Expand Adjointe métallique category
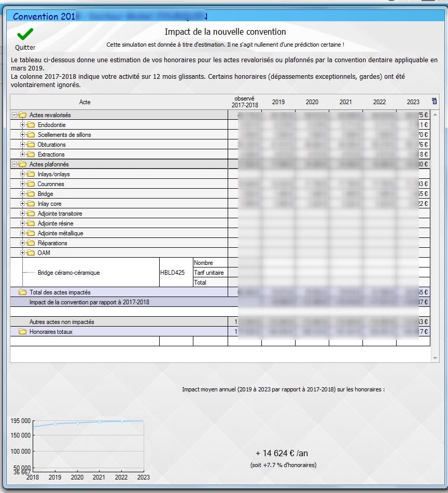448x493 pixels. 22,233
